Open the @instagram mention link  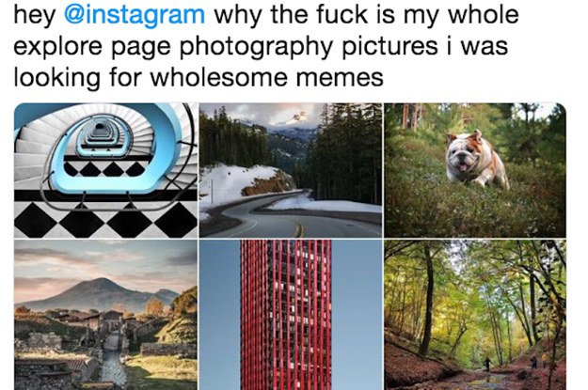[x=135, y=15]
